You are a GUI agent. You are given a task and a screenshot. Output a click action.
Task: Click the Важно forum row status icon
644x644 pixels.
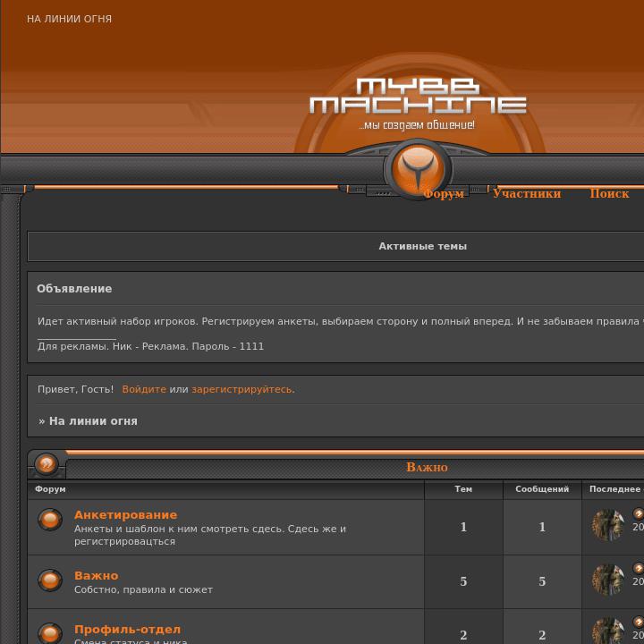[x=50, y=580]
